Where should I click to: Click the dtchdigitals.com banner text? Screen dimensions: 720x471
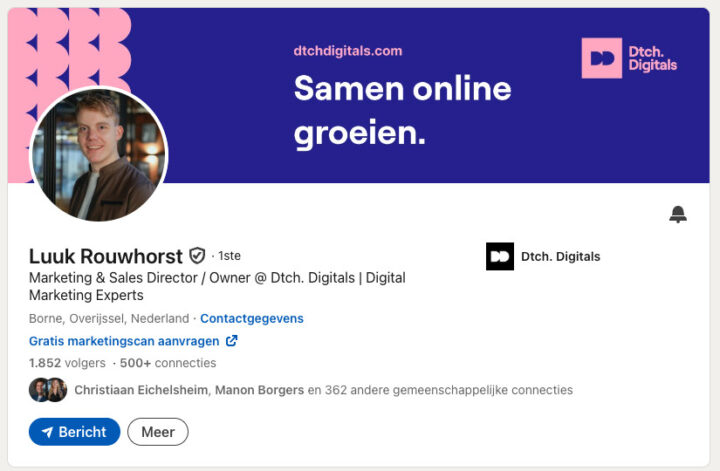pos(348,50)
